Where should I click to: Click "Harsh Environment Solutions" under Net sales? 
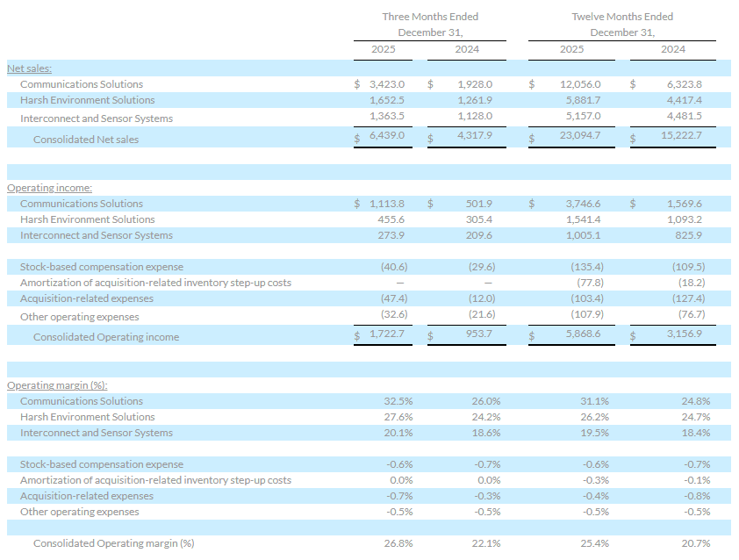click(x=87, y=100)
